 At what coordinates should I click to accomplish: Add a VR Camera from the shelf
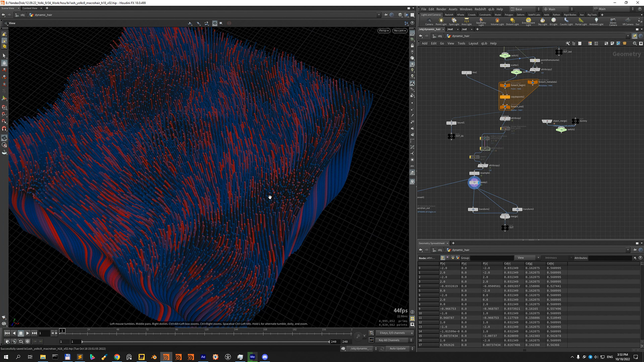(628, 22)
